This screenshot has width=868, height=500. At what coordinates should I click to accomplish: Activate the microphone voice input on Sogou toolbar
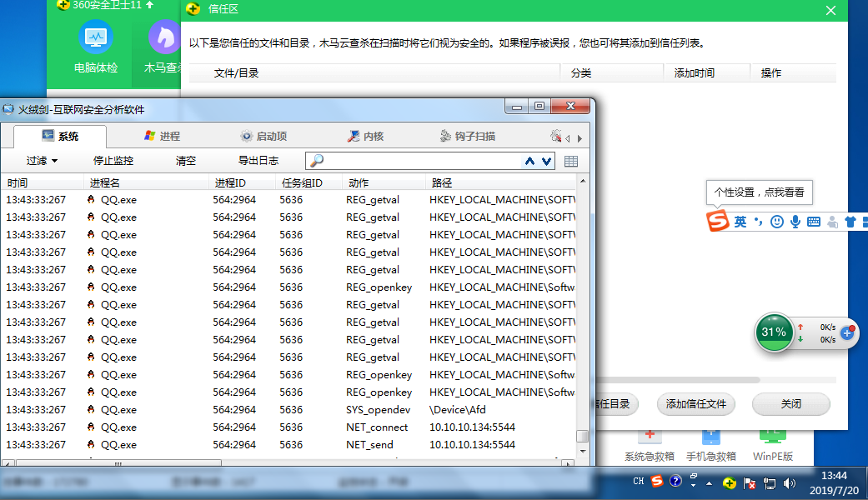pyautogui.click(x=795, y=222)
